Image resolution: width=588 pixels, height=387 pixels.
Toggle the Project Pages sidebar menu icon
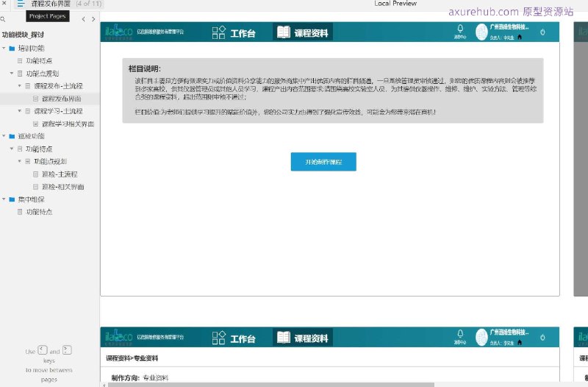click(21, 4)
